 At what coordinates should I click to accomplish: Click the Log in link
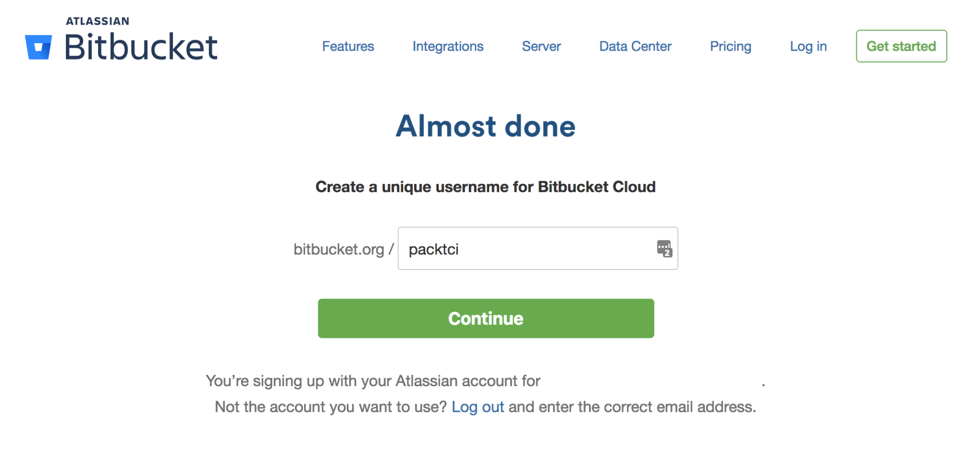[808, 46]
